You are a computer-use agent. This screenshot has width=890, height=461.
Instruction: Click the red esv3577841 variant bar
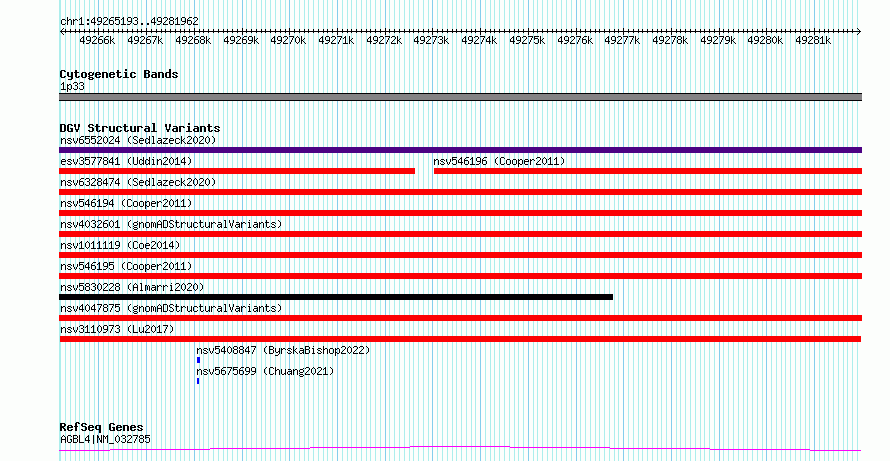pos(237,171)
